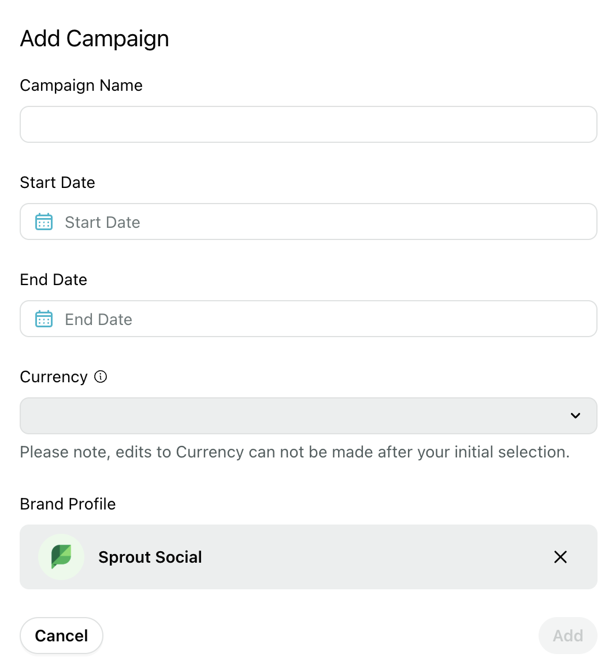The width and height of the screenshot is (616, 672).
Task: Click the Start Date label above field
Action: tap(57, 183)
